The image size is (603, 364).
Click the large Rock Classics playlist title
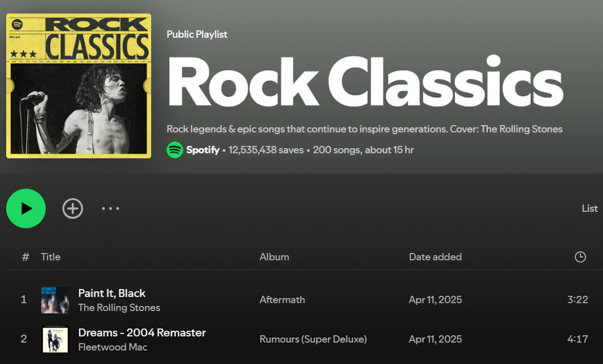point(364,82)
